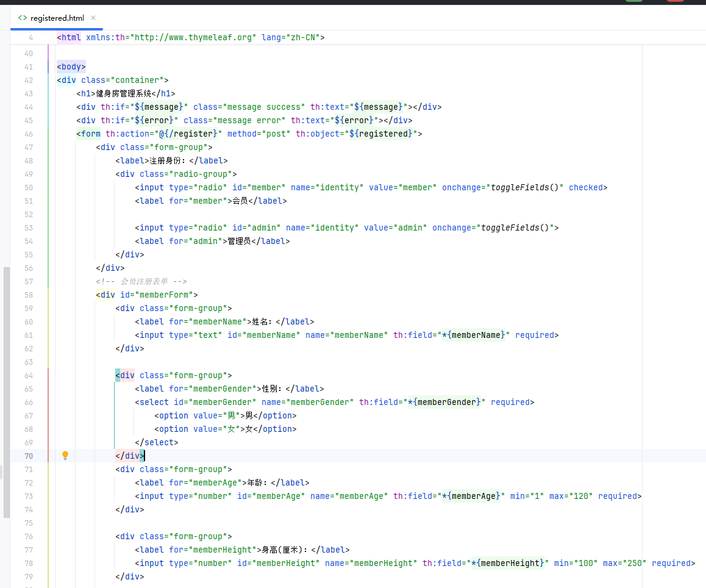Click the 姓名 label on line 60
706x588 pixels.
[225, 321]
